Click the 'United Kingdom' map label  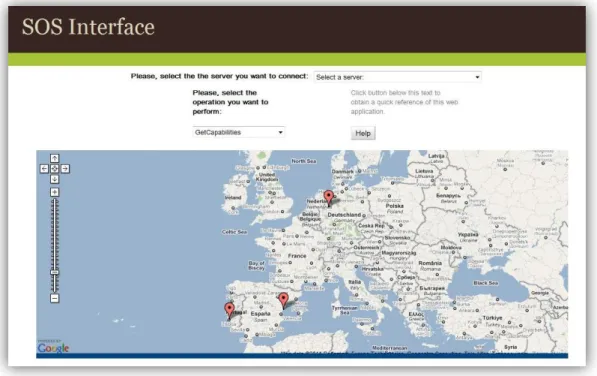[x=267, y=177]
